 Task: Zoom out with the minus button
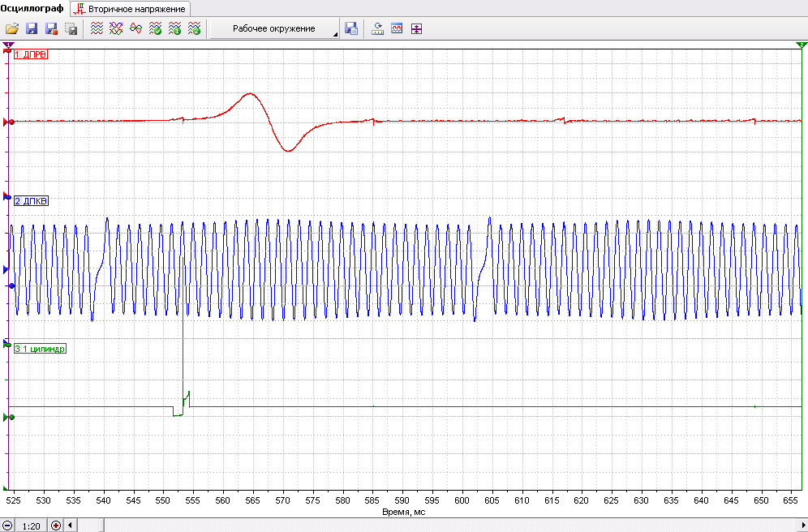(x=6, y=526)
